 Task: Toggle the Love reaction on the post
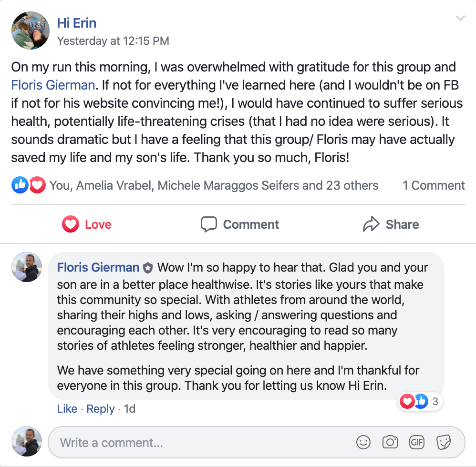click(87, 224)
